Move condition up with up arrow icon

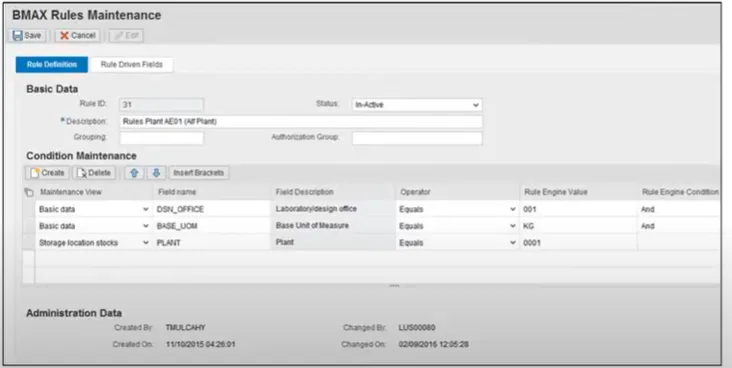click(x=134, y=173)
